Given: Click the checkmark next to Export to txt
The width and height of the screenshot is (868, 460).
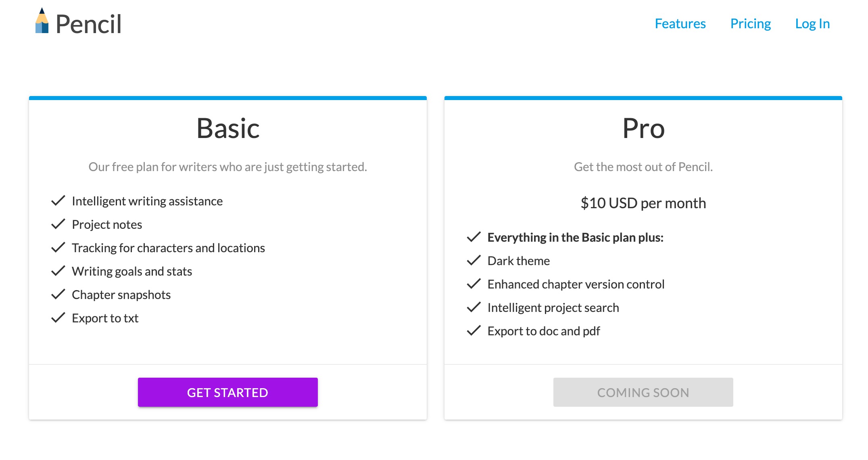Looking at the screenshot, I should [58, 318].
